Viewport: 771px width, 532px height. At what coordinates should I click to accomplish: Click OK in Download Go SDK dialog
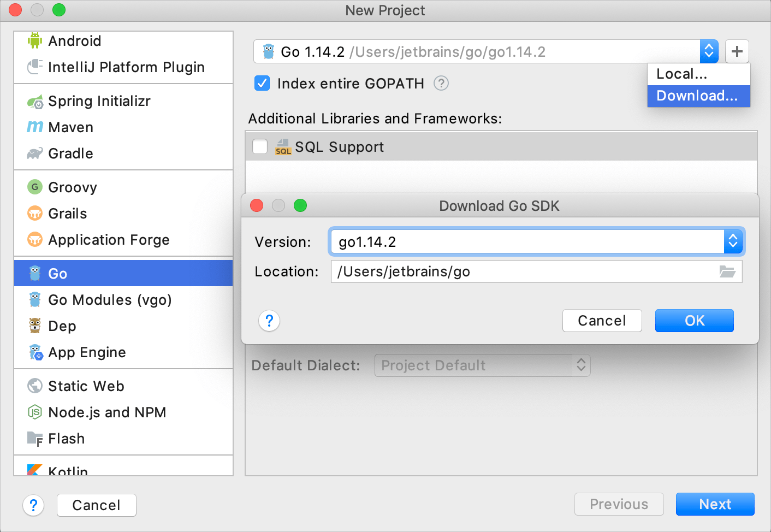[x=695, y=321]
